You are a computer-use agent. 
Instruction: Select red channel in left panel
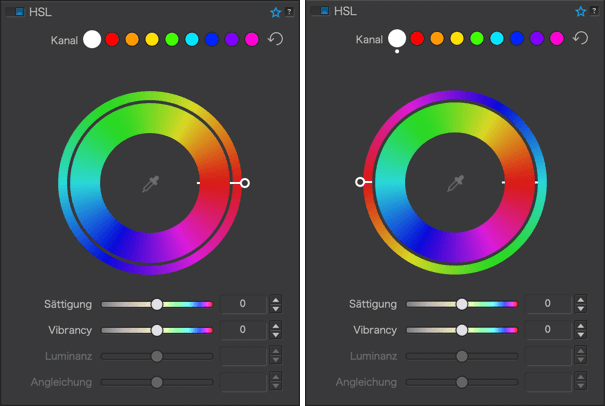click(112, 39)
